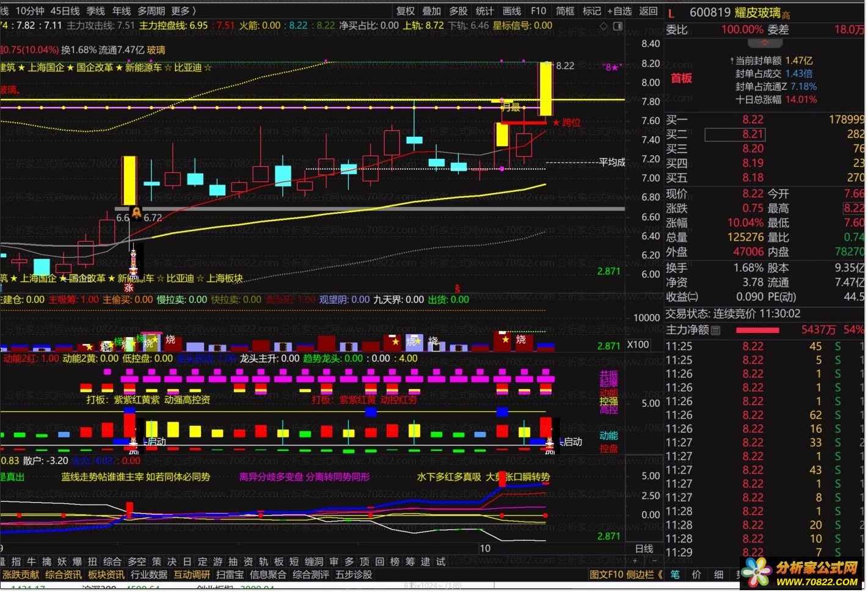Switch to the 10分钟 period tab

click(30, 11)
